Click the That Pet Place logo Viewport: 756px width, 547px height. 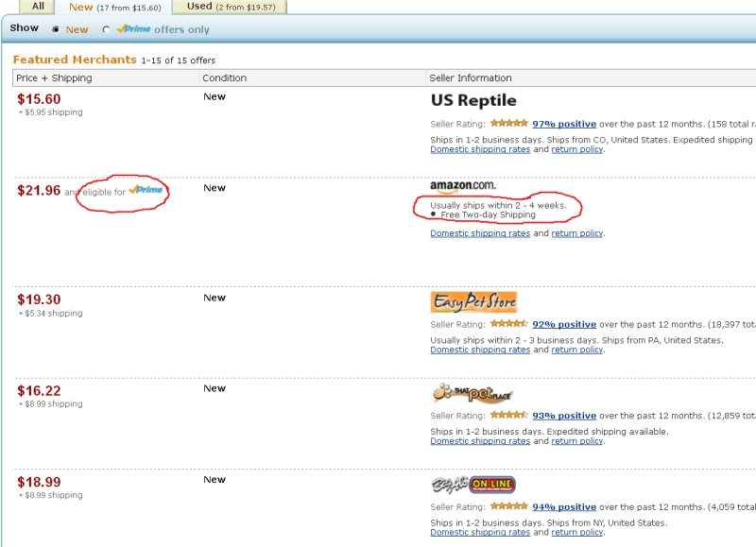pyautogui.click(x=472, y=393)
